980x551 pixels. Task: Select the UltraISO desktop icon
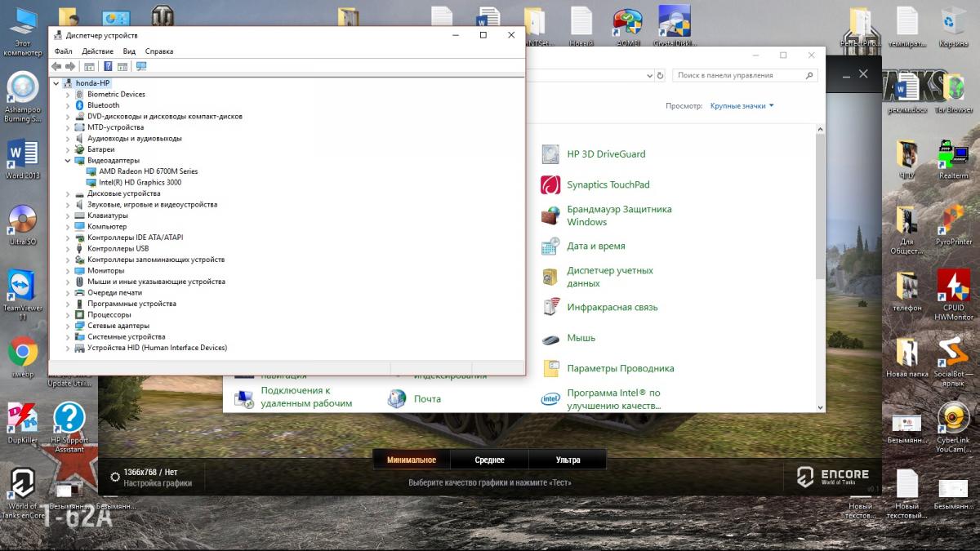23,220
